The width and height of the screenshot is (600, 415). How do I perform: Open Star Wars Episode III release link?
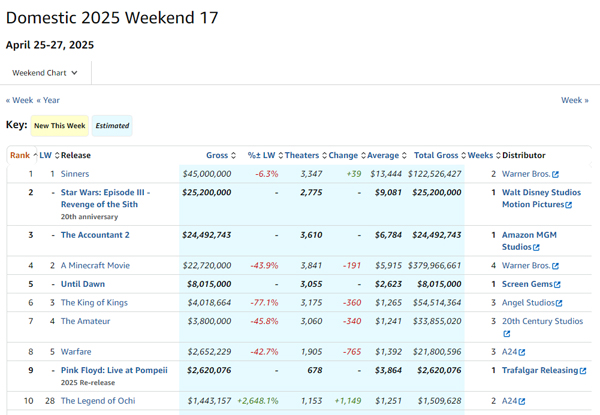point(105,198)
